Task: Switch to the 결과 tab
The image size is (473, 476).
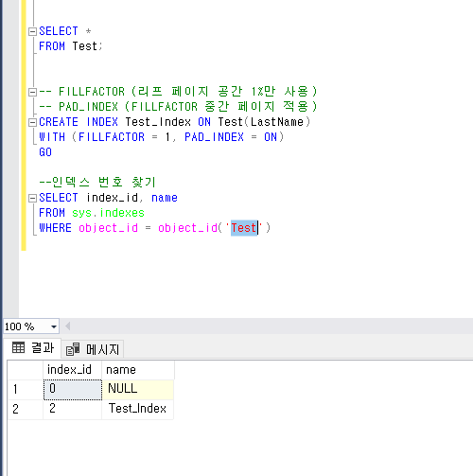Action: coord(33,348)
